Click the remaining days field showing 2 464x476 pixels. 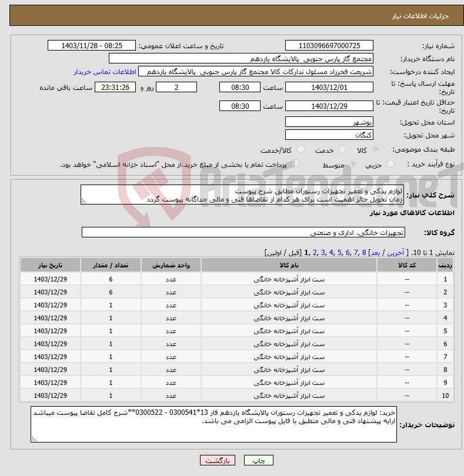click(x=176, y=88)
